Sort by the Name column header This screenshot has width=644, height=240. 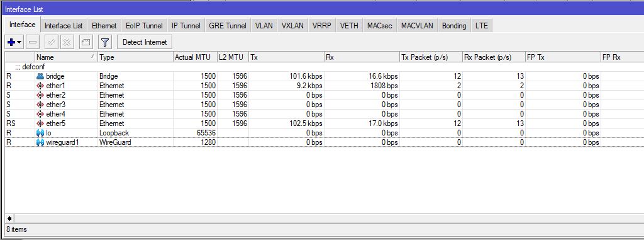coord(66,57)
